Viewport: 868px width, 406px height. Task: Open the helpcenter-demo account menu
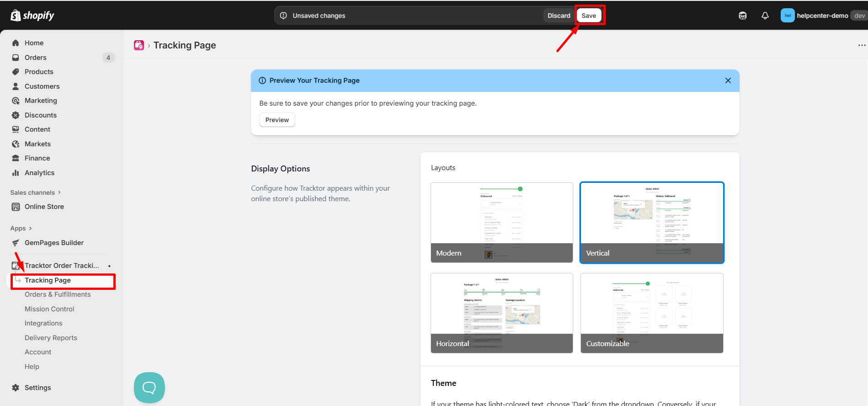tap(822, 16)
